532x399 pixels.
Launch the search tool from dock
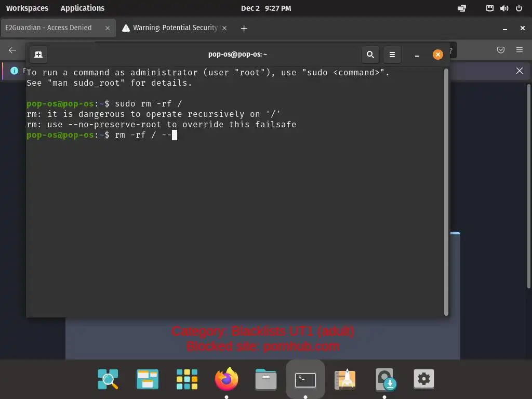(x=108, y=379)
